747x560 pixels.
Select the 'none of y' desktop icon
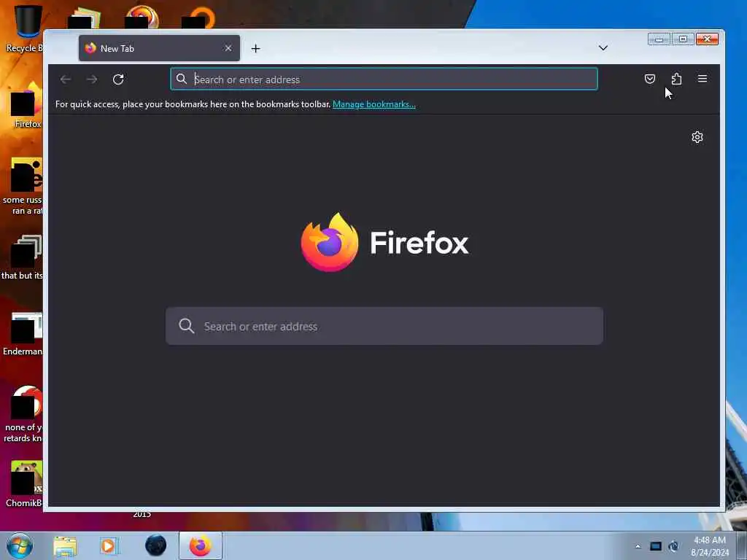coord(24,414)
